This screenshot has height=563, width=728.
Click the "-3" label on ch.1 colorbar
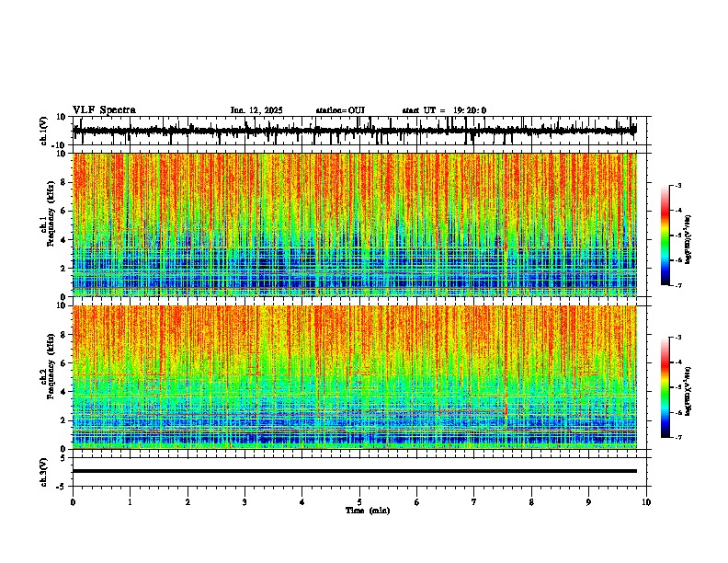point(677,185)
